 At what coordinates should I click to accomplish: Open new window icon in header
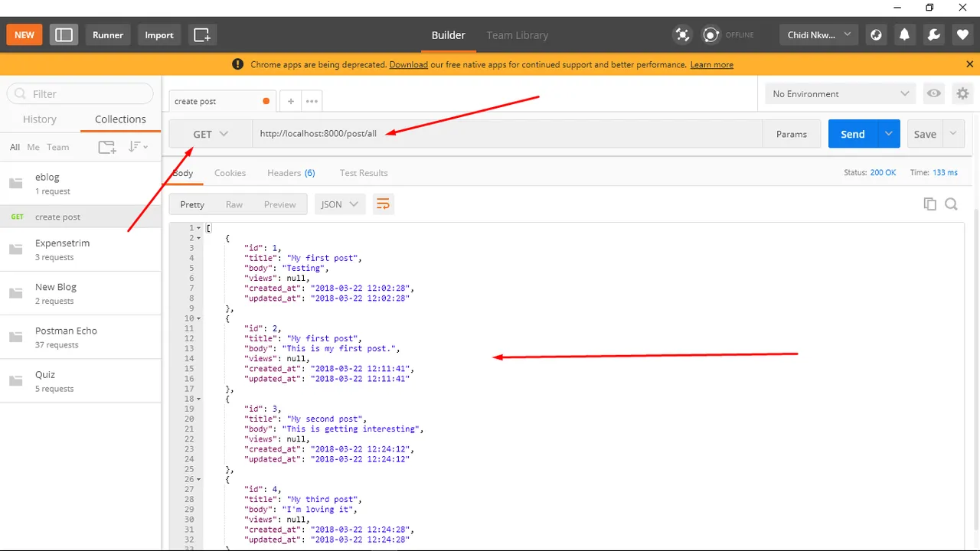click(202, 35)
